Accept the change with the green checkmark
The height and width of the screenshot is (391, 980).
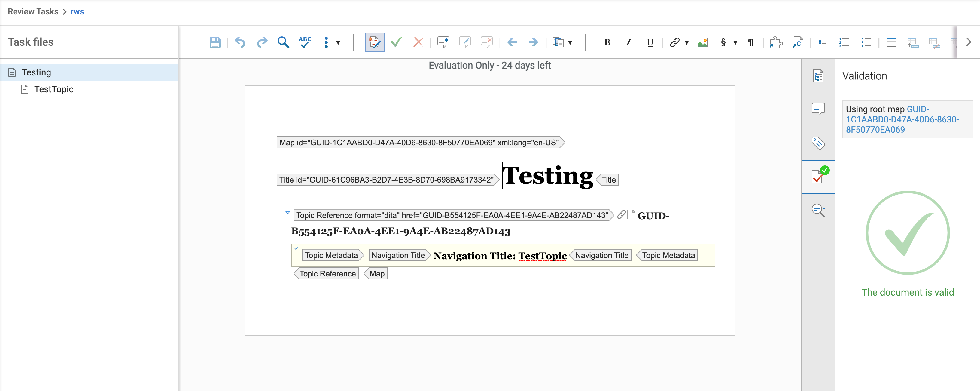[x=396, y=42]
